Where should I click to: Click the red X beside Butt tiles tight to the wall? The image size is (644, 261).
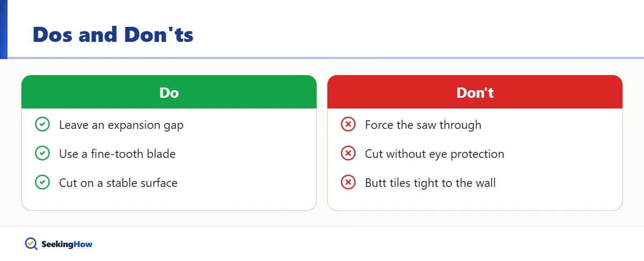pyautogui.click(x=348, y=183)
